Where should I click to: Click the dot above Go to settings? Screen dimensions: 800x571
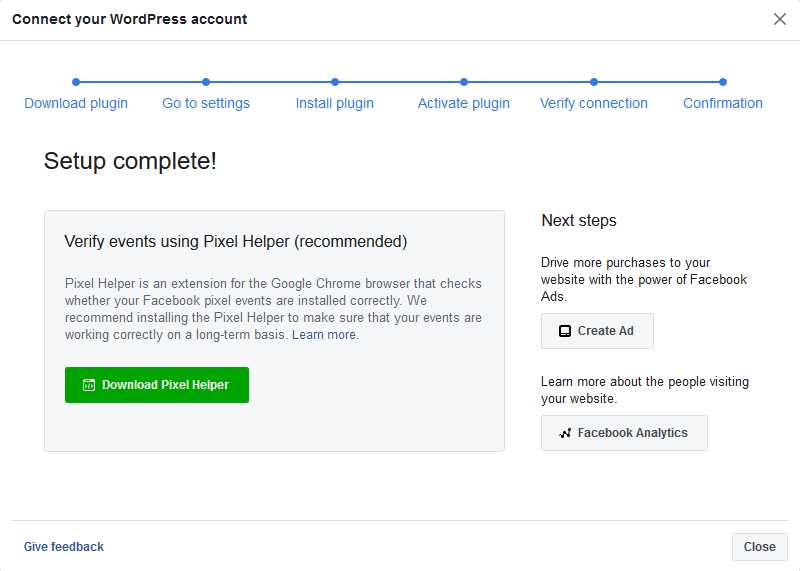pos(206,82)
